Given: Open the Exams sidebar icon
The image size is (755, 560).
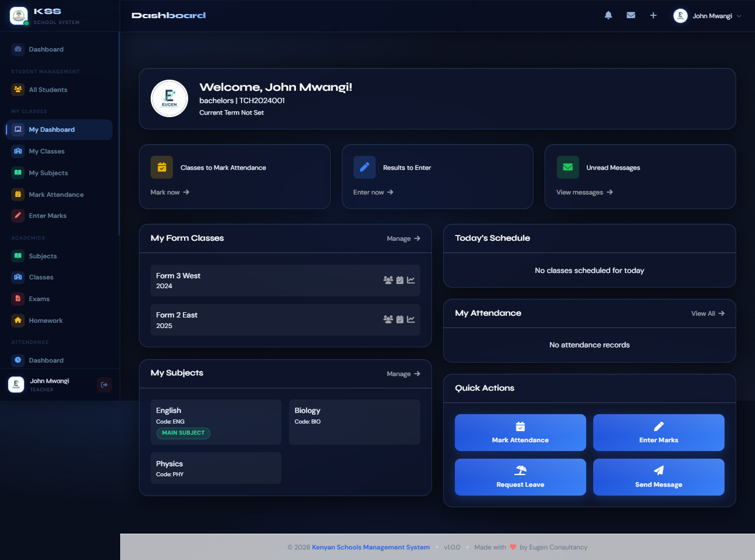Looking at the screenshot, I should coord(18,299).
